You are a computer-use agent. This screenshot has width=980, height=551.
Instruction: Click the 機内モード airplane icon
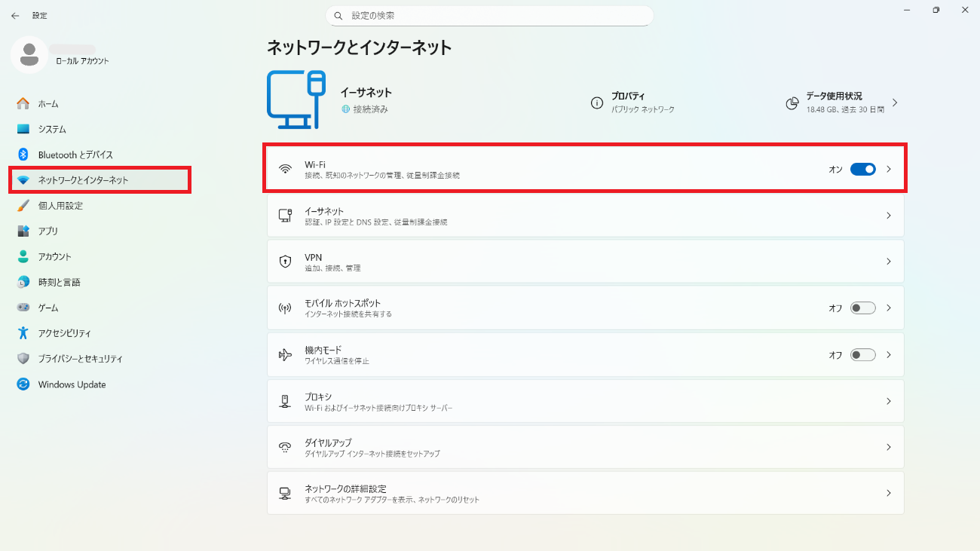point(285,354)
